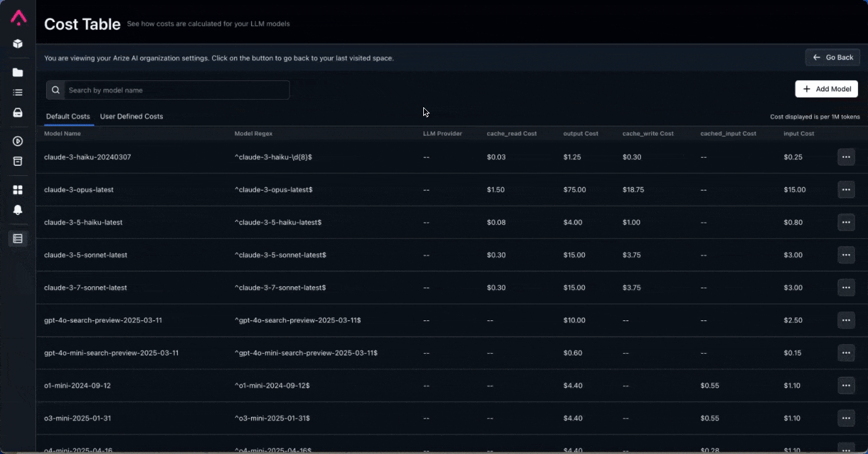Open the play-circle icon in sidebar
The width and height of the screenshot is (868, 454).
tap(18, 141)
